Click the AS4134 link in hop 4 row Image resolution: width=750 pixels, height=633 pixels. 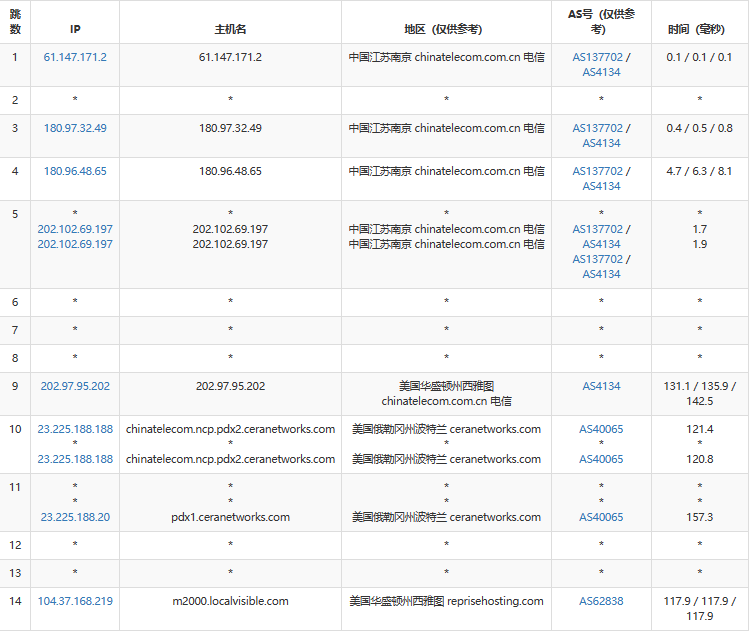coord(601,186)
